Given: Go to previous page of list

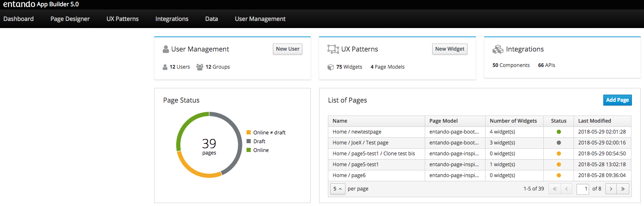Looking at the screenshot, I should 566,189.
